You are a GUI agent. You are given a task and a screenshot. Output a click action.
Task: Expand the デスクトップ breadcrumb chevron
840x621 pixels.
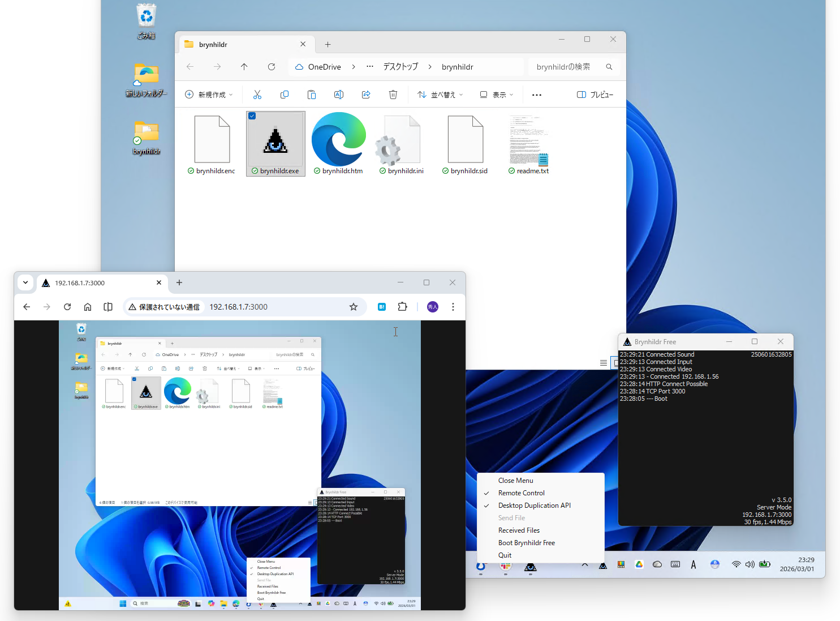pos(430,67)
